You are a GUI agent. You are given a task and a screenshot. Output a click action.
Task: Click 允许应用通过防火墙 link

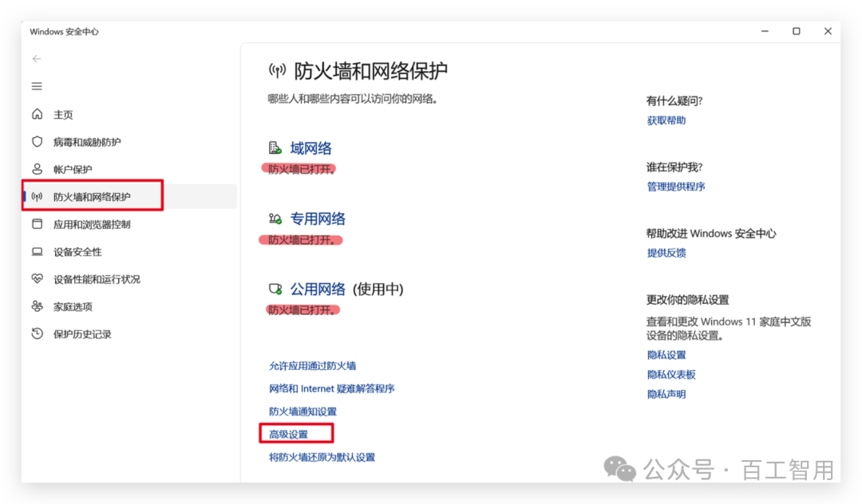pyautogui.click(x=312, y=366)
